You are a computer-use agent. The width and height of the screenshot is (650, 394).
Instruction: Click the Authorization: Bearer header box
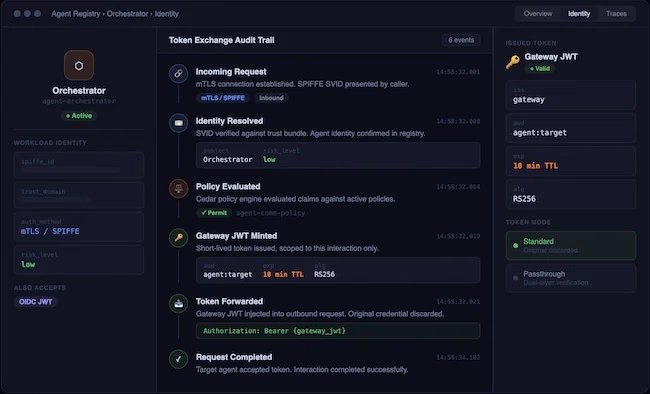coord(338,331)
